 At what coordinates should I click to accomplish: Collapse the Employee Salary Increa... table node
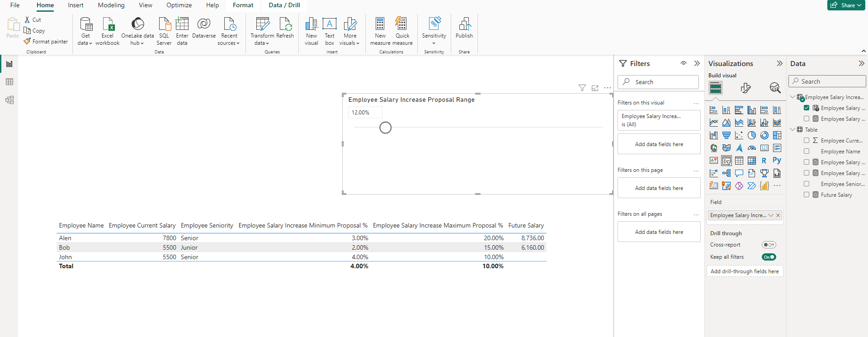coord(793,97)
